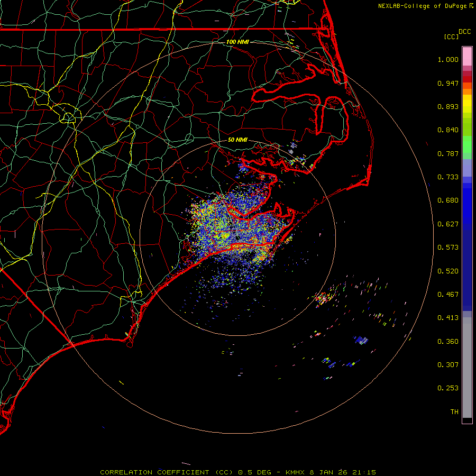Click the 21:15 time stamp

[x=364, y=472]
